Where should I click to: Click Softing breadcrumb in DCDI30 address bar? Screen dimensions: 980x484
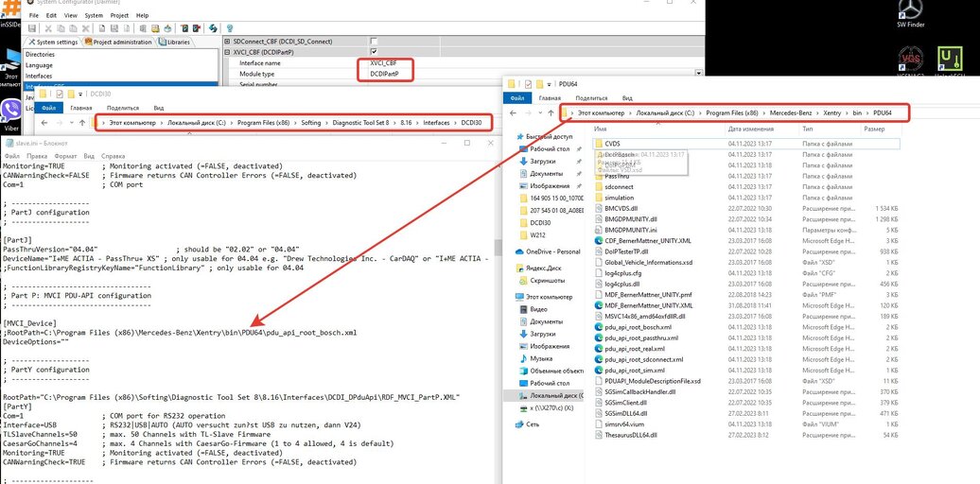click(310, 123)
